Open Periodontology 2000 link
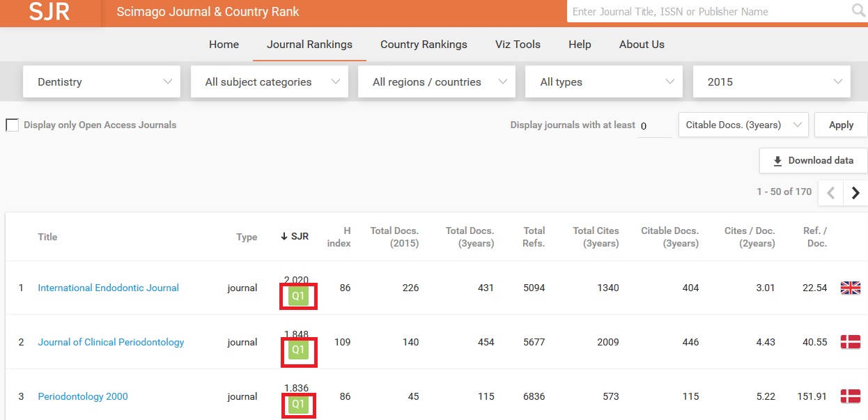Screen dimensions: 868x420 [83, 396]
